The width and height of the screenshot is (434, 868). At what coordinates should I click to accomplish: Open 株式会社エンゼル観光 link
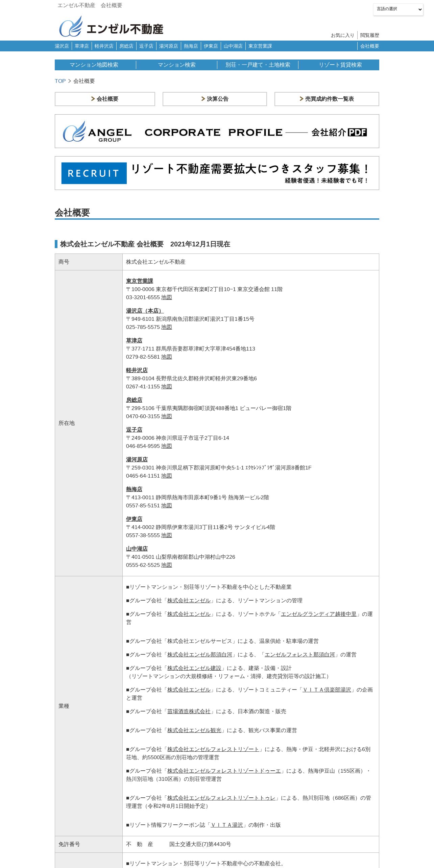pyautogui.click(x=194, y=730)
